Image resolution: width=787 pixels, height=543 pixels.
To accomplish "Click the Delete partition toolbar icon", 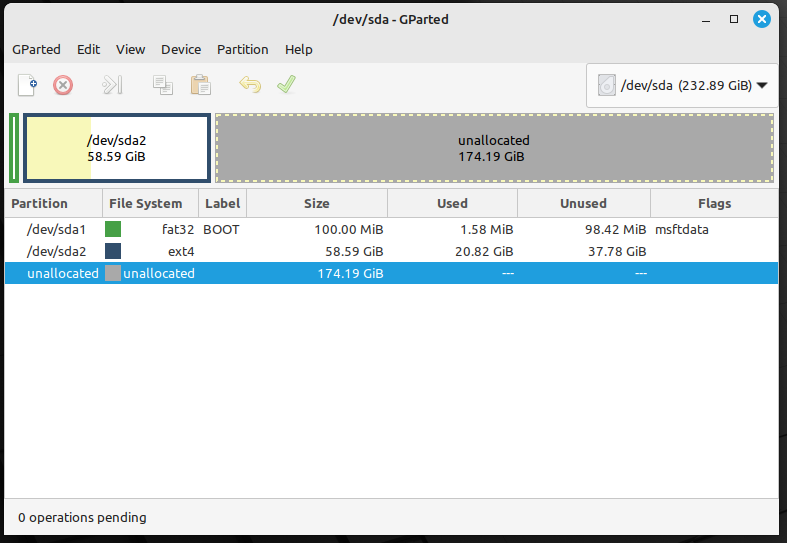I will tap(63, 85).
